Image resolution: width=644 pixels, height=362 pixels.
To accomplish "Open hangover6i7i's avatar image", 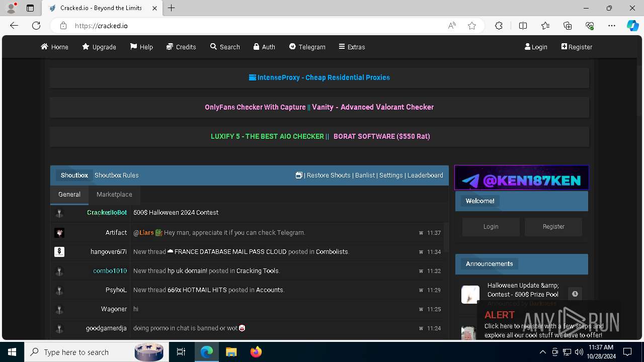I will [59, 251].
